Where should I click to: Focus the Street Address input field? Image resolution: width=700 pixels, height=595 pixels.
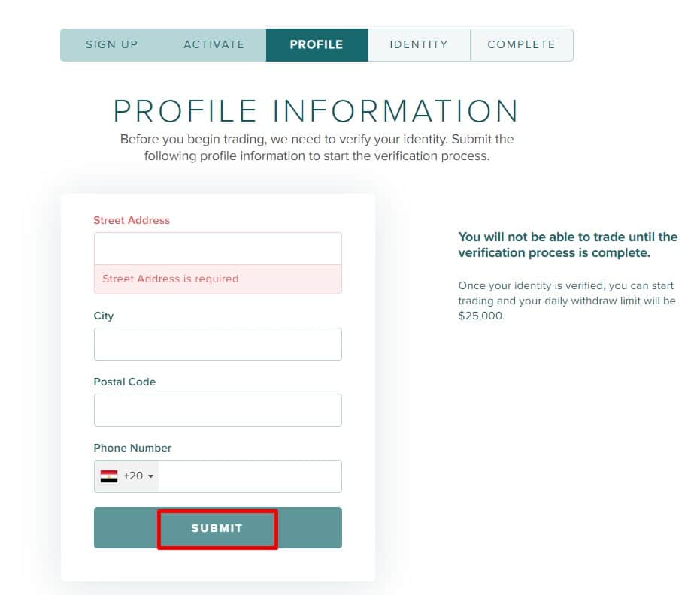(217, 249)
